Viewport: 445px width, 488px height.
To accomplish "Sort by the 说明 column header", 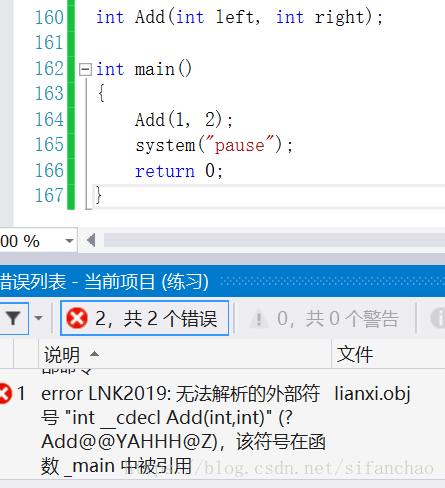I will (x=185, y=354).
